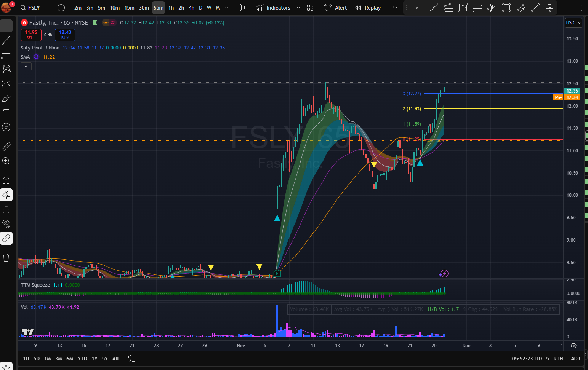
Task: Click the 11.95 SELL button
Action: pos(31,35)
